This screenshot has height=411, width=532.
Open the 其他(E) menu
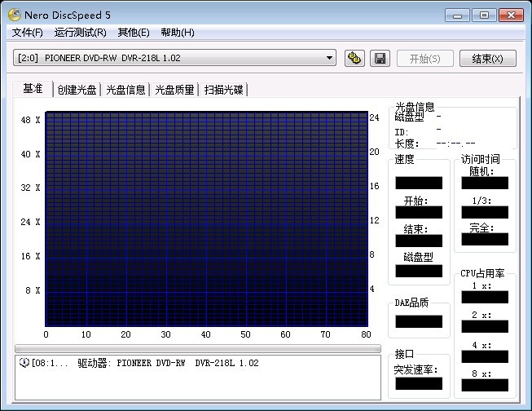[134, 33]
